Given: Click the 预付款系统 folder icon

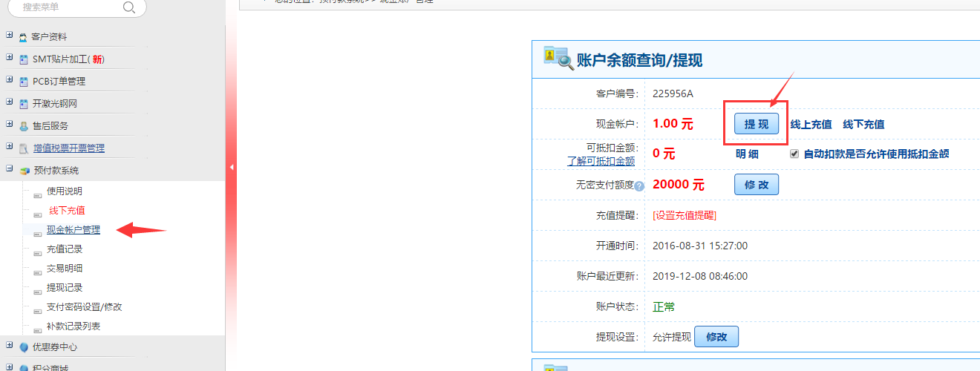Looking at the screenshot, I should pos(24,171).
